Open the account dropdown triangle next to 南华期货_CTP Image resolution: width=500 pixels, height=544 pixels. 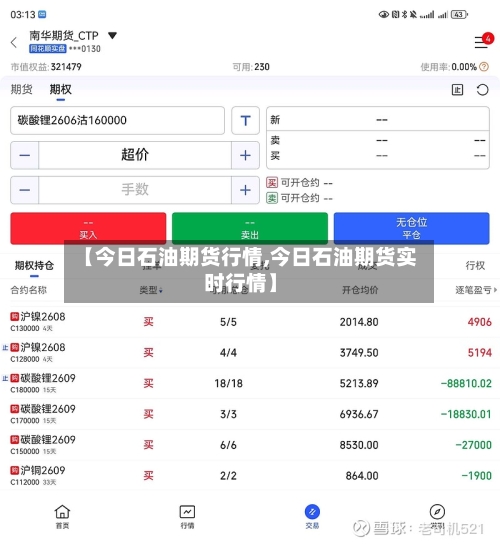tap(112, 35)
